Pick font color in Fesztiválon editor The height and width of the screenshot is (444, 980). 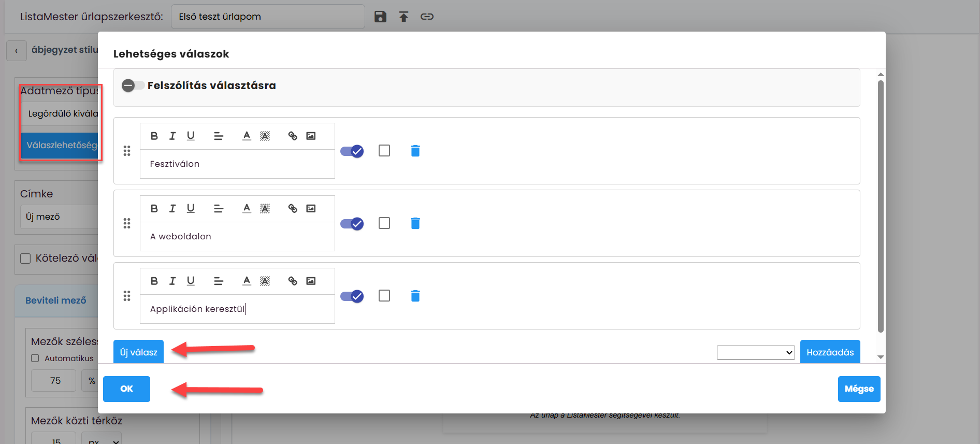247,136
